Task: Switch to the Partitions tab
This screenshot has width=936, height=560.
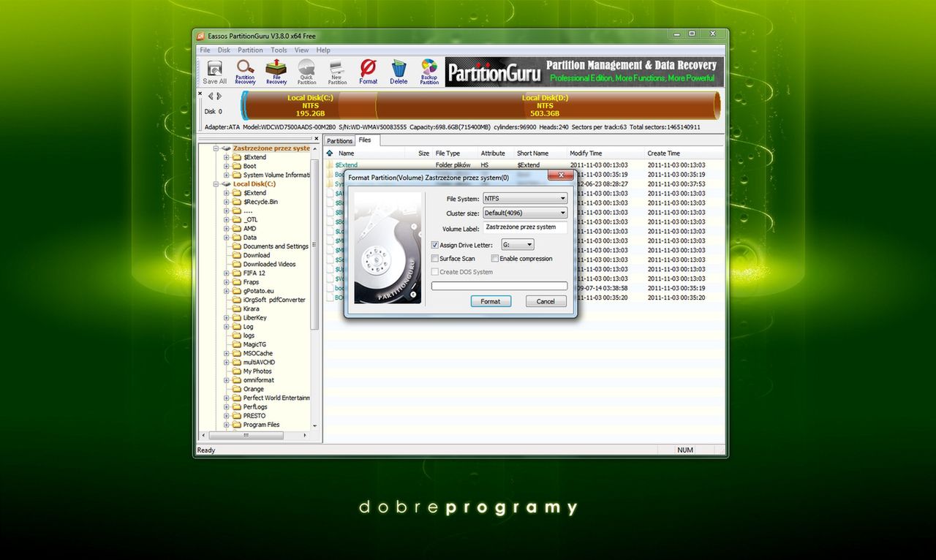Action: (x=339, y=140)
